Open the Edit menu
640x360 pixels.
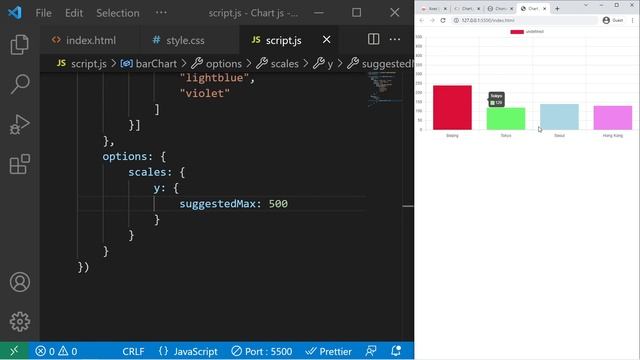coord(74,13)
